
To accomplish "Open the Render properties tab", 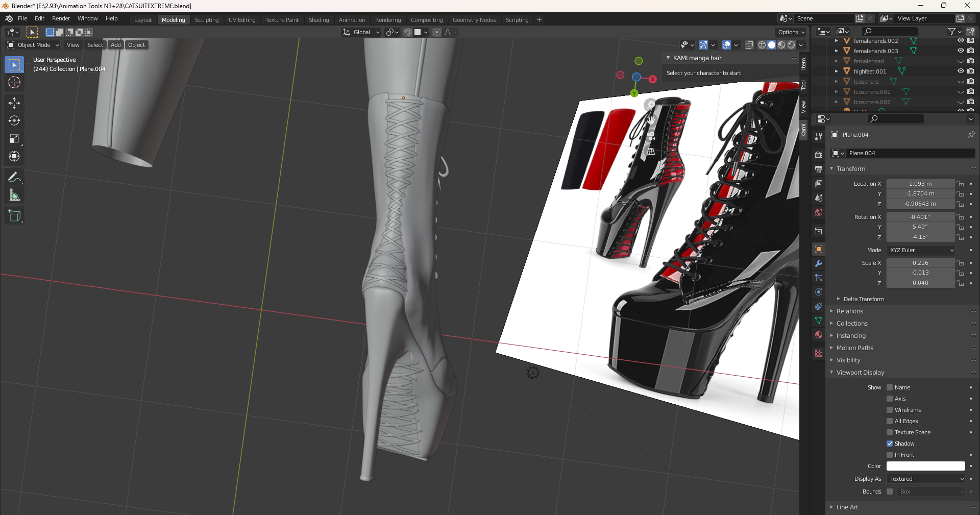I will [x=819, y=155].
